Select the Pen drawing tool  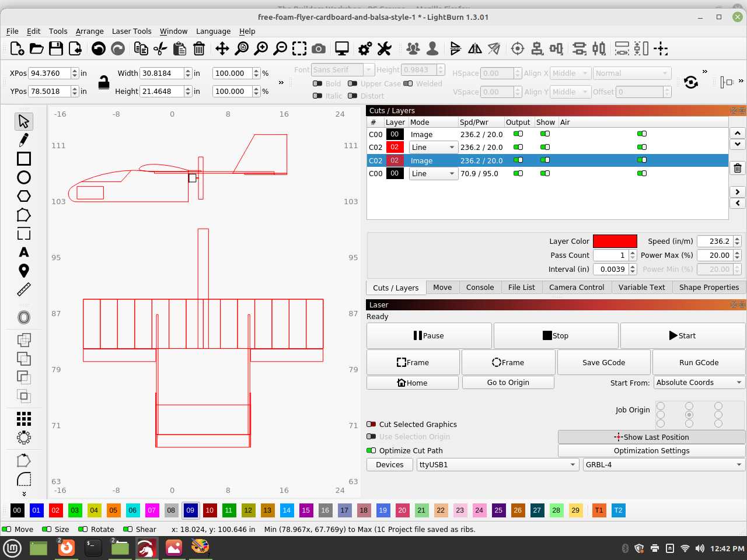click(x=24, y=139)
